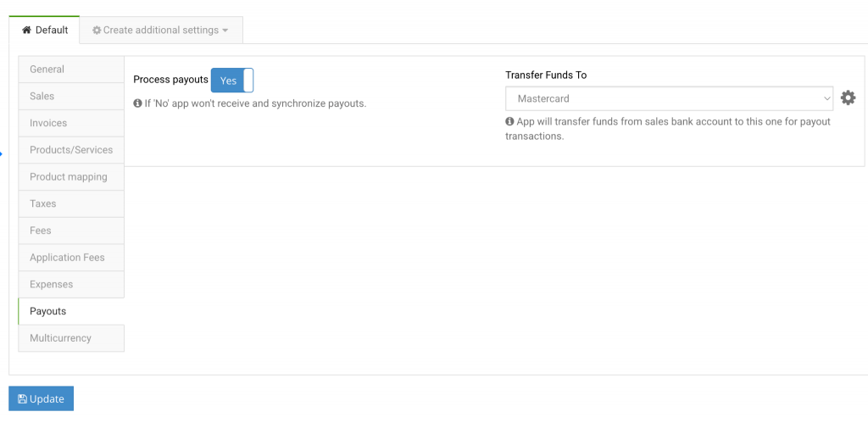
Task: Click the cog icon on Create additional settings
Action: pos(97,31)
